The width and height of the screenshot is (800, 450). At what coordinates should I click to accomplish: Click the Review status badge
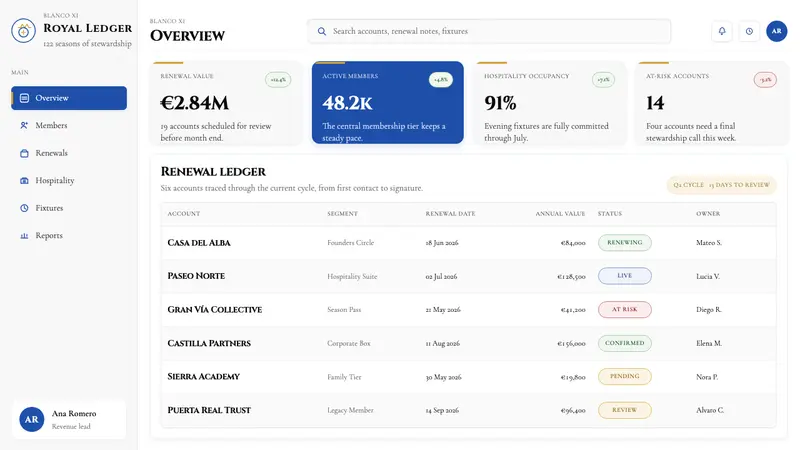click(x=624, y=410)
